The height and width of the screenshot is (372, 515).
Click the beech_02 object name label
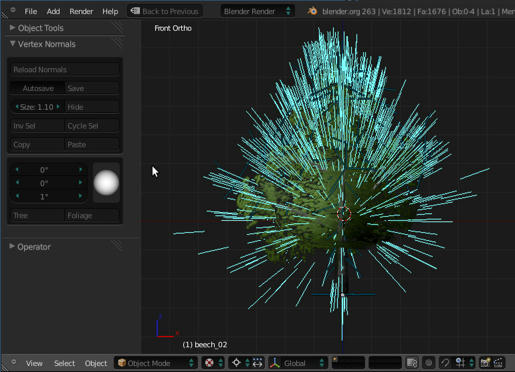click(205, 345)
